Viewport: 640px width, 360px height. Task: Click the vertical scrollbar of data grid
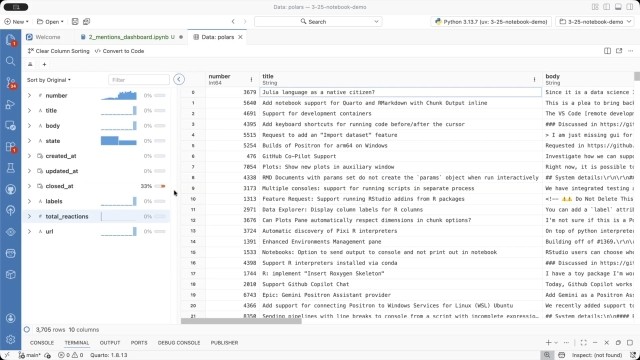tap(637, 76)
